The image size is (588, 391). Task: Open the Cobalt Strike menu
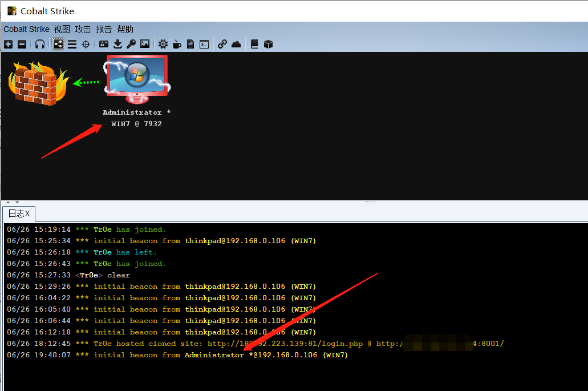26,29
